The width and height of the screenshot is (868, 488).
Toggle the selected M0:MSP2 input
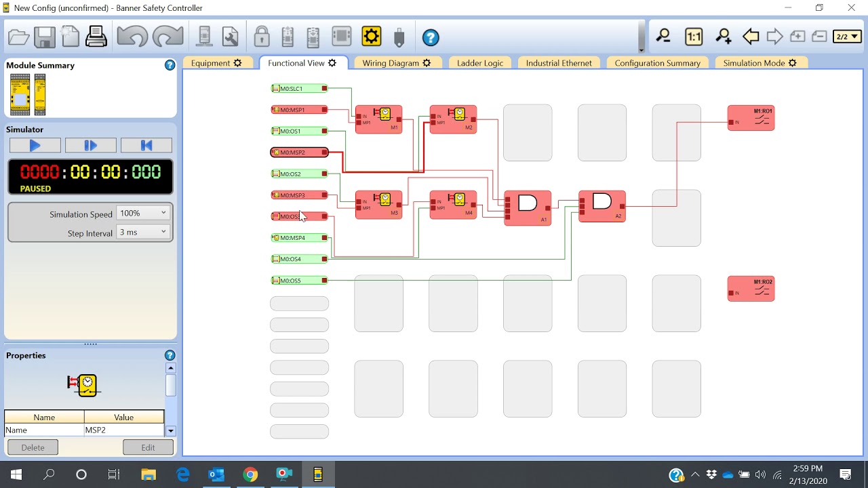(x=299, y=152)
